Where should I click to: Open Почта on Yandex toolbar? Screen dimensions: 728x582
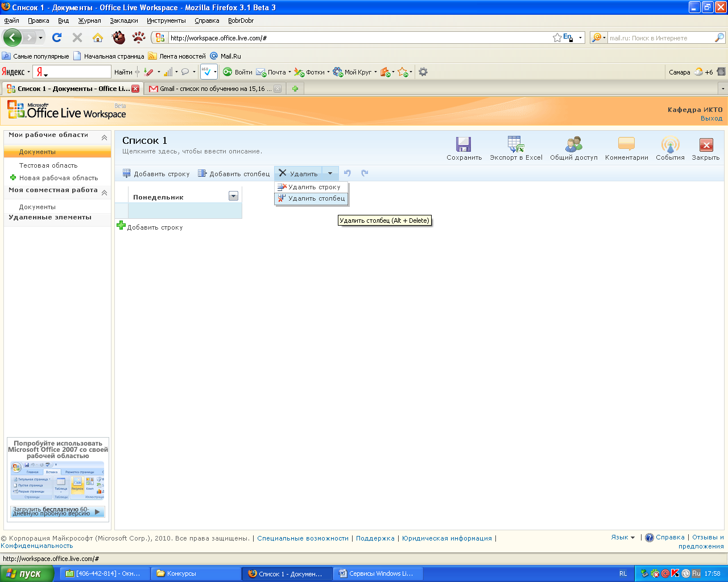tap(273, 72)
